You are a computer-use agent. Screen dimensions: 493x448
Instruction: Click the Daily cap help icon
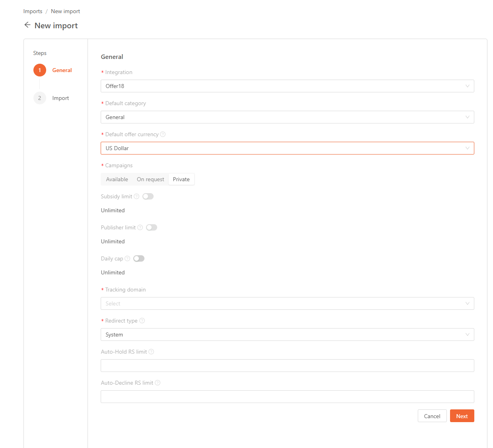(127, 259)
